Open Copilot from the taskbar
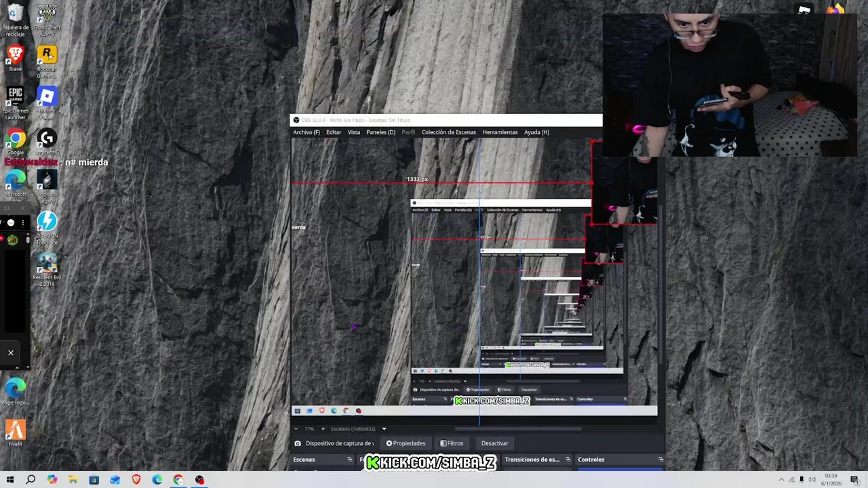The height and width of the screenshot is (488, 868). click(x=52, y=480)
